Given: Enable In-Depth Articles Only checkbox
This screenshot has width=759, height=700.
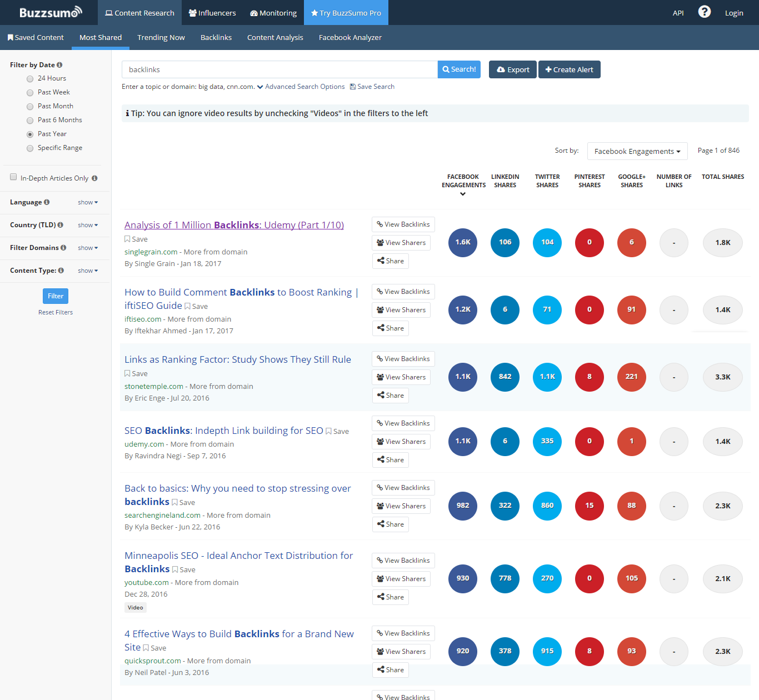Looking at the screenshot, I should coord(13,177).
